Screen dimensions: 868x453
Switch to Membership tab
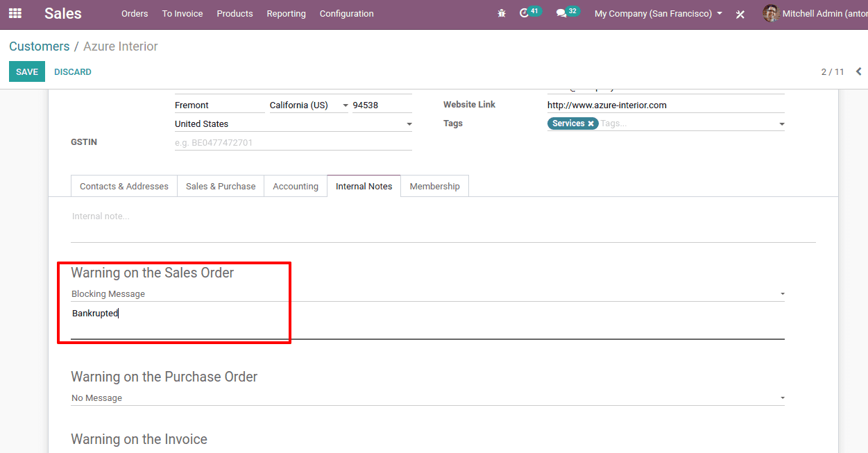click(434, 186)
